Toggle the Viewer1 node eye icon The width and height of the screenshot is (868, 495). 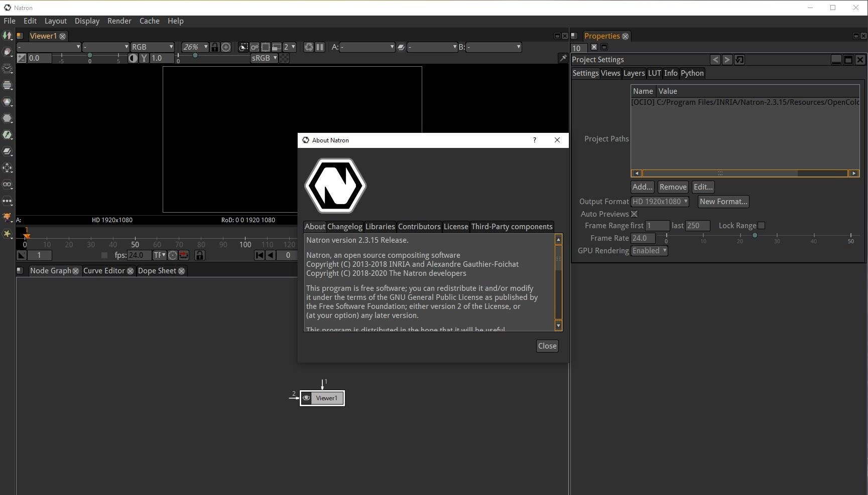[306, 398]
